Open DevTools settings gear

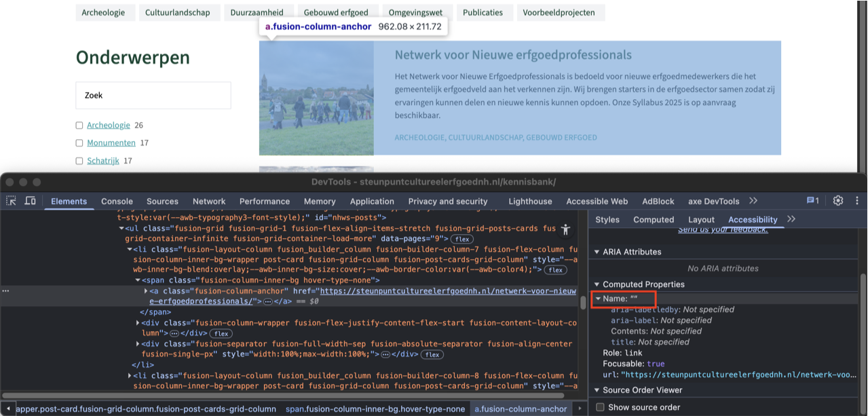[838, 201]
